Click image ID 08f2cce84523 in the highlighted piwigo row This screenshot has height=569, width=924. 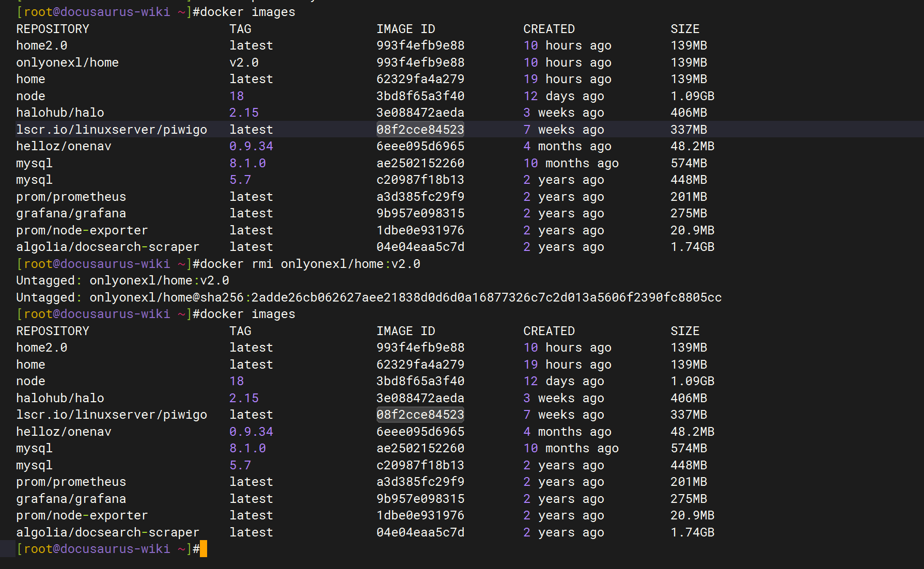[x=420, y=130]
